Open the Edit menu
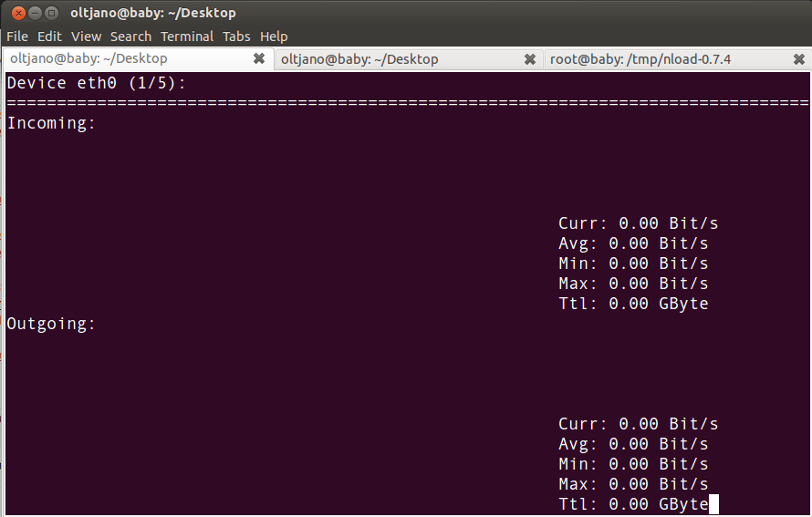The width and height of the screenshot is (812, 517). tap(49, 36)
